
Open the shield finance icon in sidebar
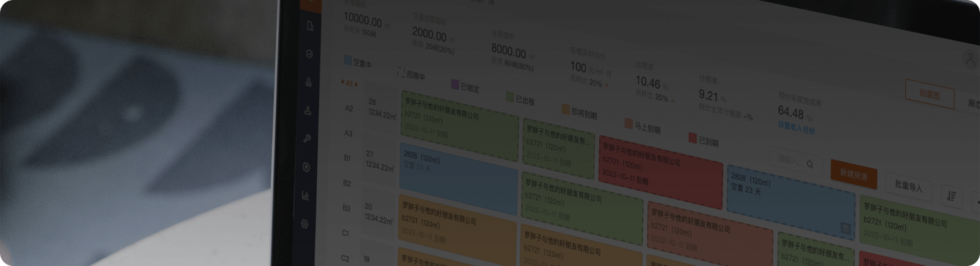(x=306, y=167)
